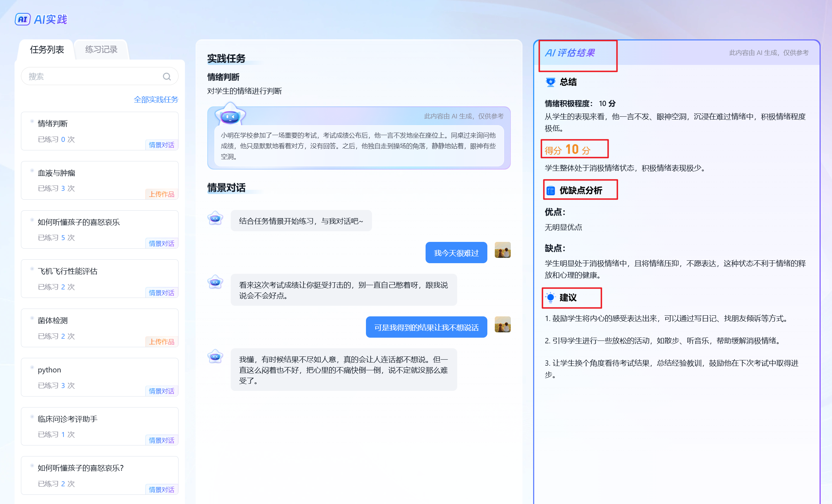Click the list icon beside 优缺点分析
Screen dimensions: 832x504
click(x=551, y=191)
